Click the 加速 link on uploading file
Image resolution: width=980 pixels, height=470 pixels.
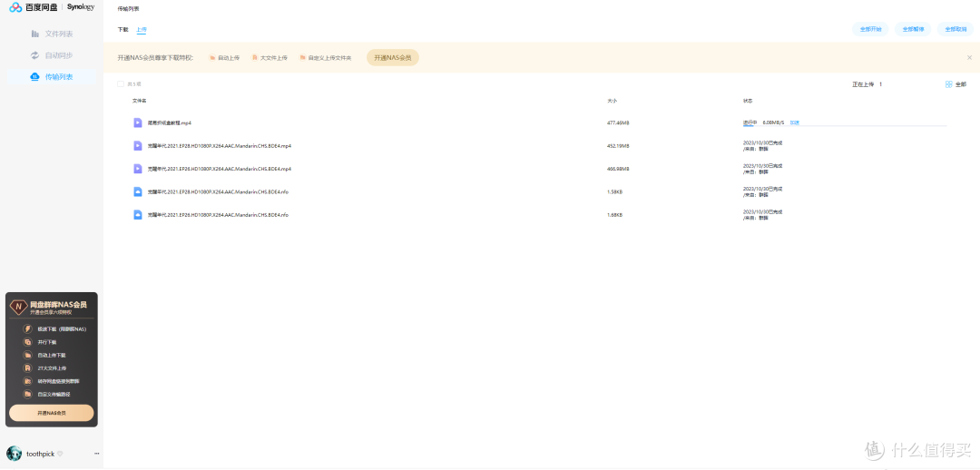[794, 122]
